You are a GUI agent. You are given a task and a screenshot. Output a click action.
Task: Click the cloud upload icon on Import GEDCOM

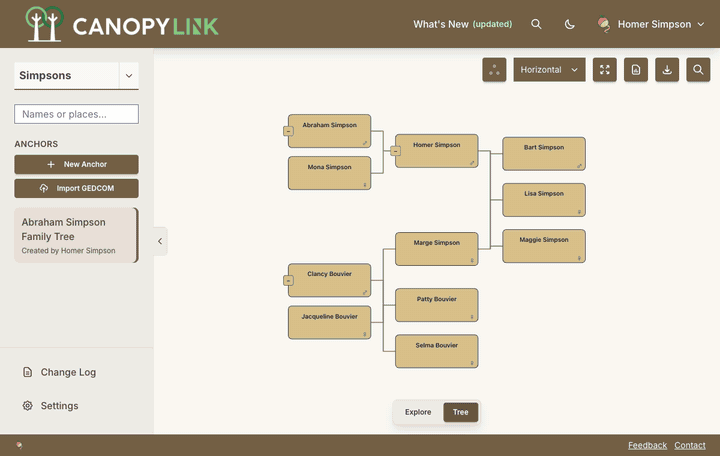(44, 188)
